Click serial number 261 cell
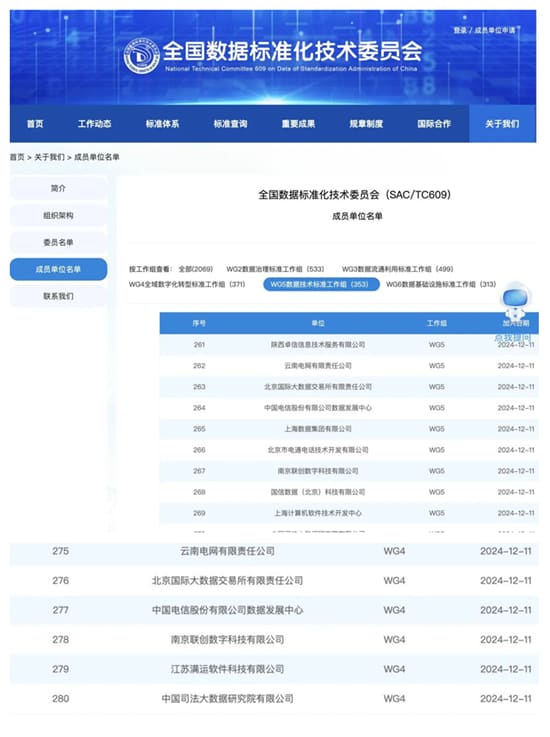 click(199, 345)
